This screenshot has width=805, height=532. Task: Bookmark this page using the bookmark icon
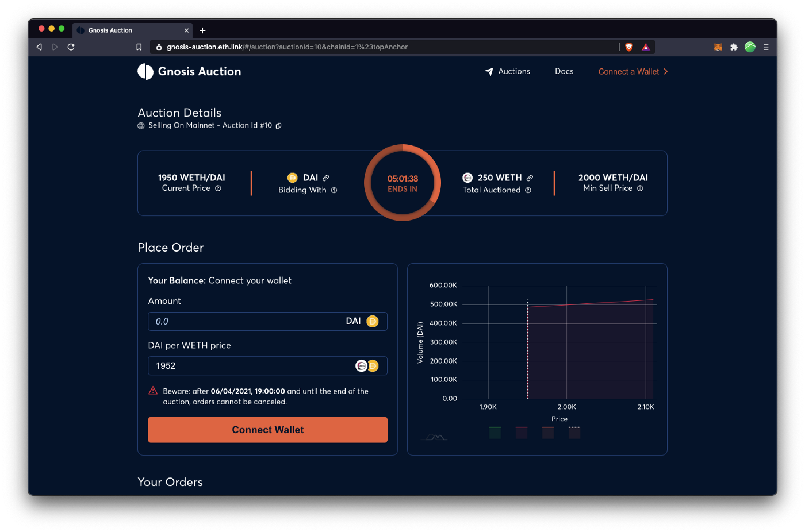tap(139, 47)
